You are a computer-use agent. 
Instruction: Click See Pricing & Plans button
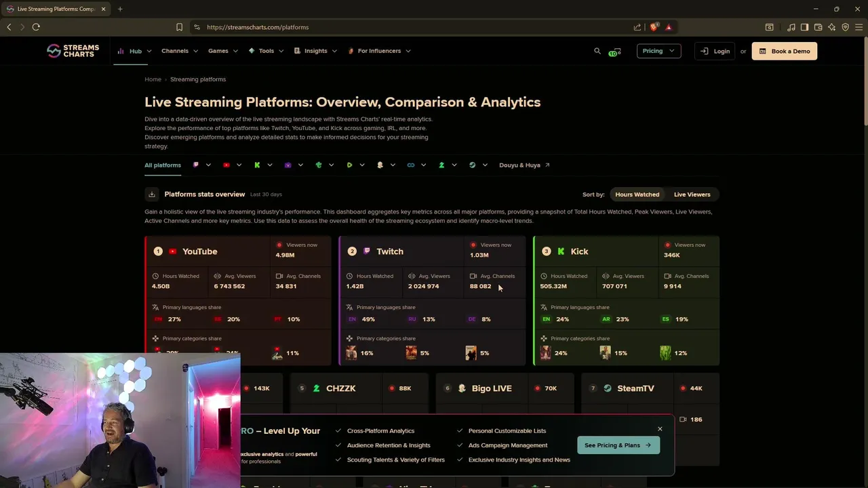pos(618,445)
